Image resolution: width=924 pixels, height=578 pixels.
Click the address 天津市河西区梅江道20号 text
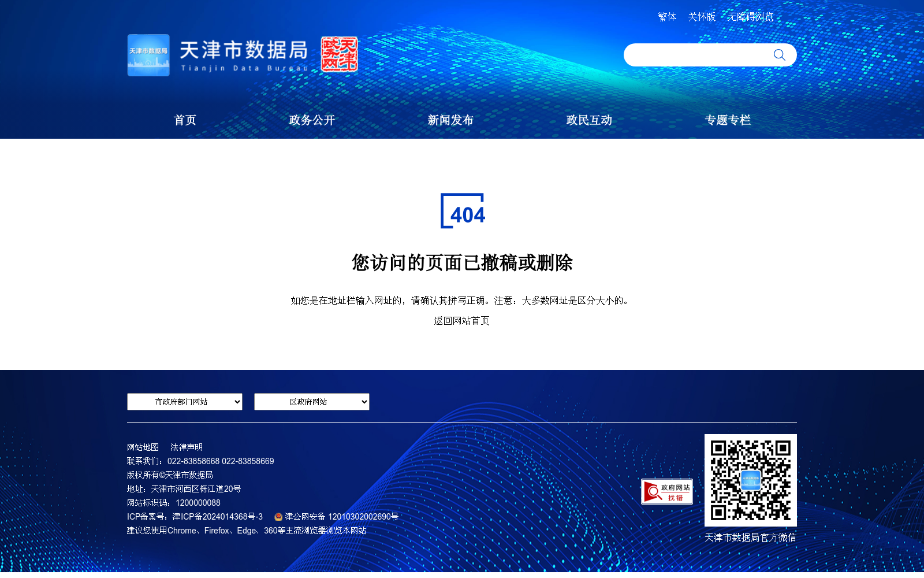[196, 489]
